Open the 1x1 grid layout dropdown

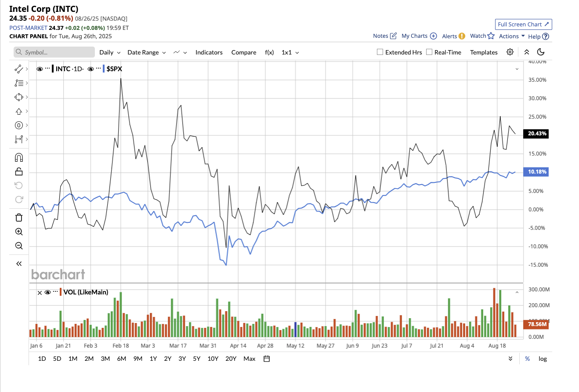coord(290,52)
